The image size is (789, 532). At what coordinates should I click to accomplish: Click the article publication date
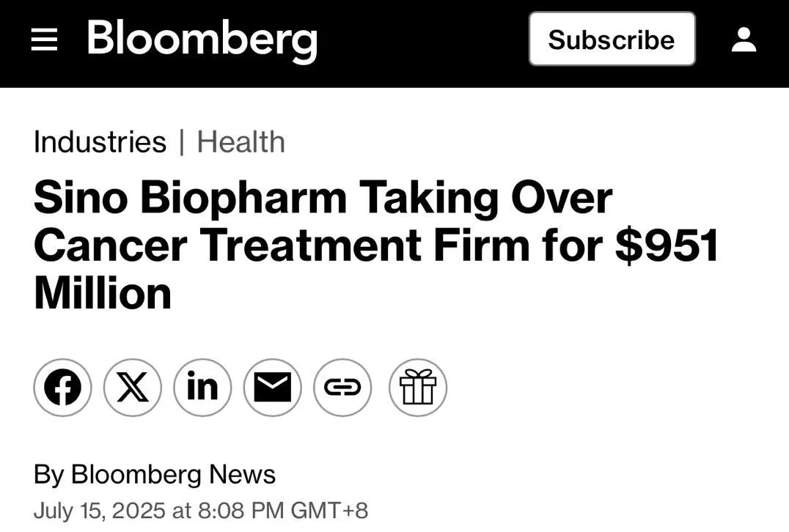[202, 510]
